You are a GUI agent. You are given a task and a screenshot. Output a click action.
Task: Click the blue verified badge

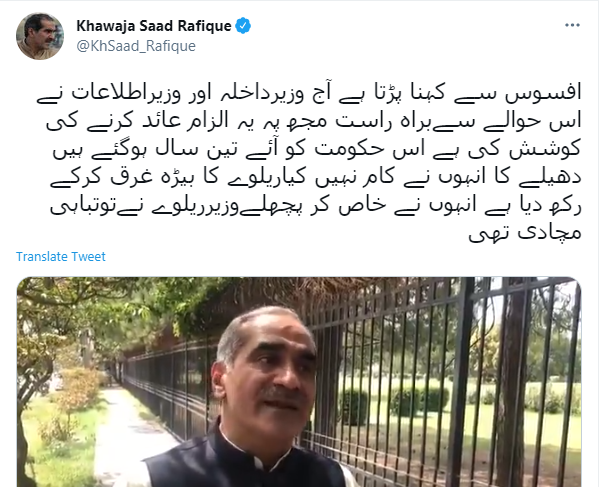click(243, 26)
